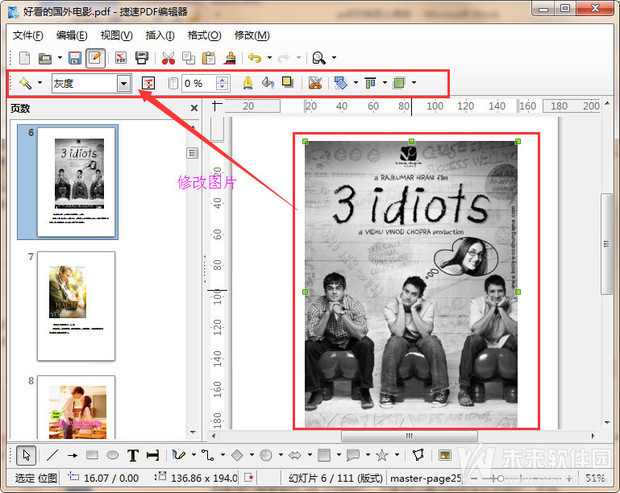Screen dimensions: 620x493
Task: Select the Text T tool
Action: [x=133, y=455]
